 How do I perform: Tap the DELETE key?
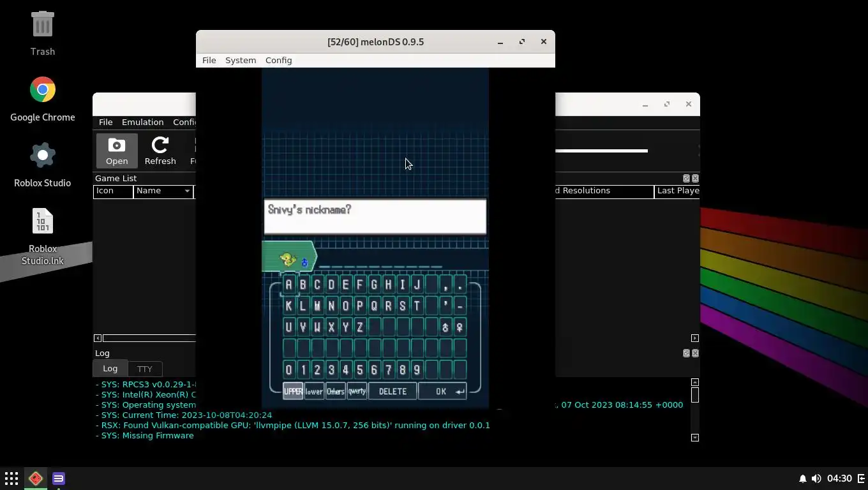393,391
